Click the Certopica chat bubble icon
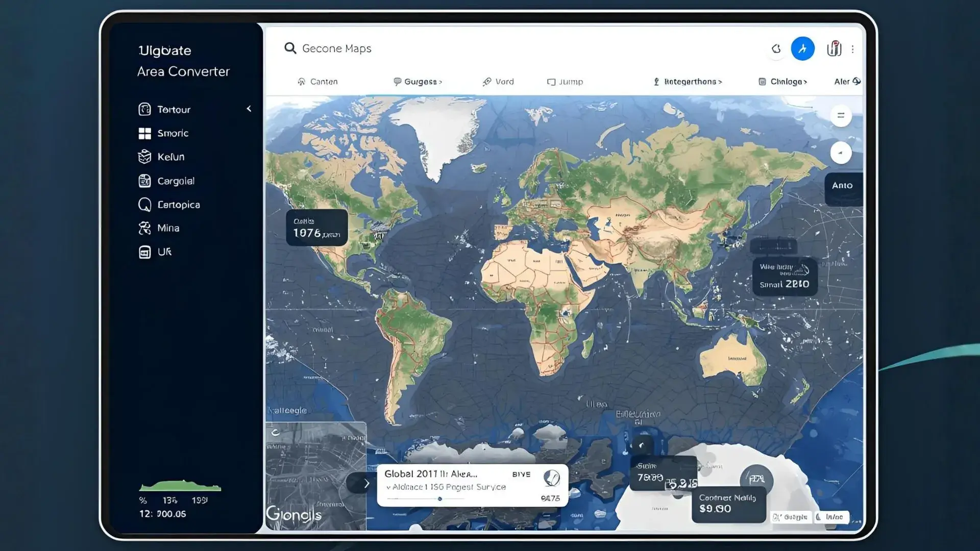The height and width of the screenshot is (551, 980). coord(145,205)
